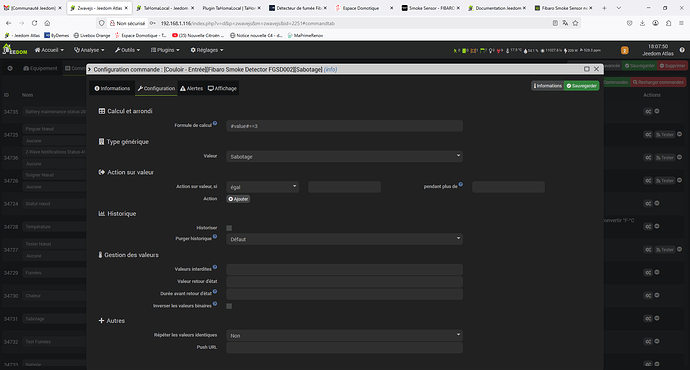Open the orange notification badge icon
Screen dimensions: 690x370
(624, 51)
